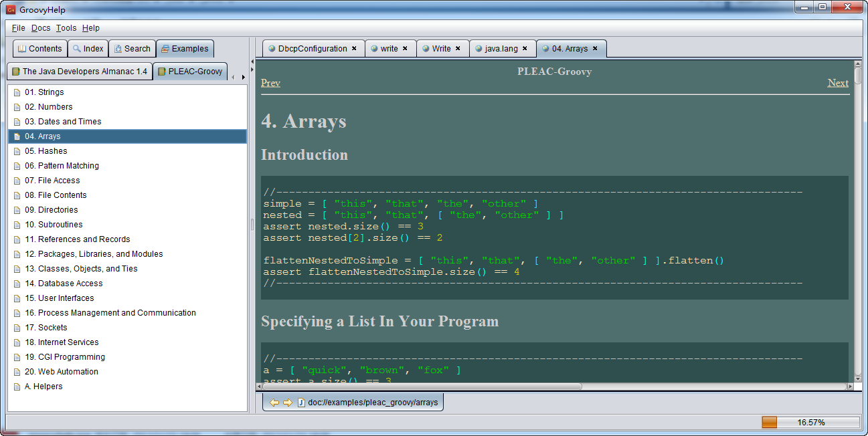Click the horizontal scrollbar left arrow
Viewport: 868px width, 436px height.
(x=260, y=386)
